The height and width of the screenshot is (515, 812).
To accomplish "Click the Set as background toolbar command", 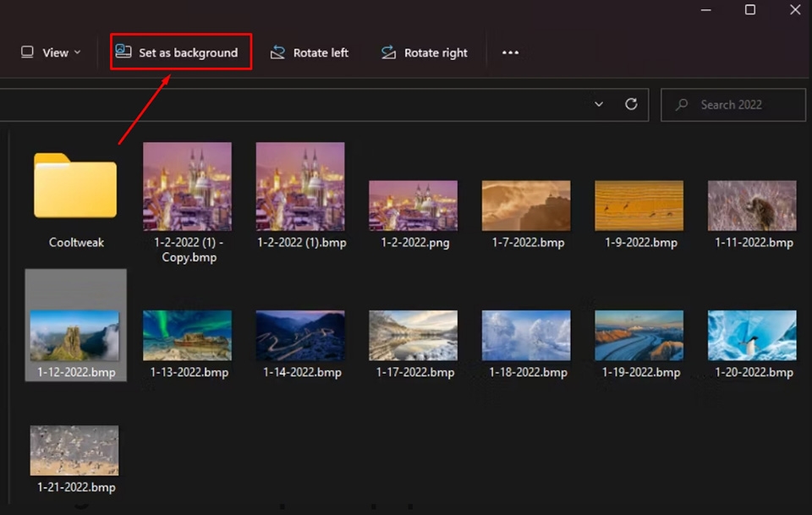I will tap(180, 52).
